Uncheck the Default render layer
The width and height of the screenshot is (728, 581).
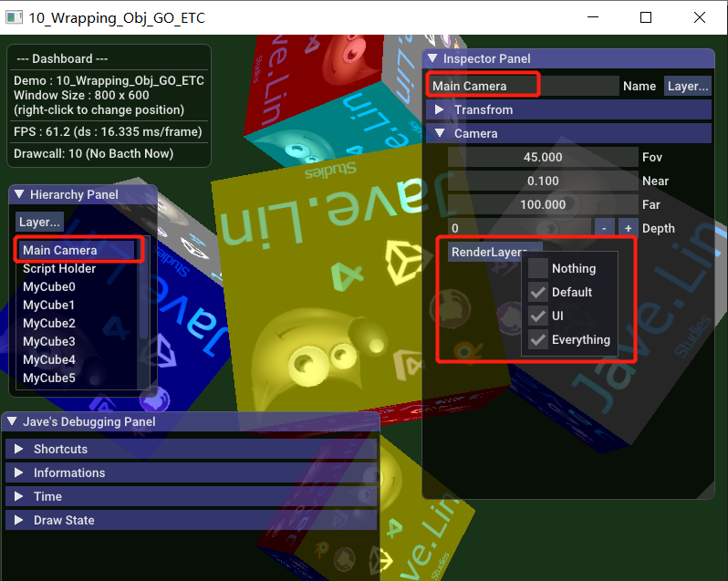[538, 292]
